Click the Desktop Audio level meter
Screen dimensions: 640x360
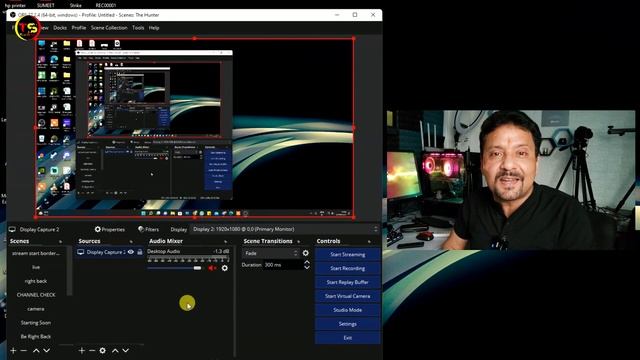pos(188,259)
